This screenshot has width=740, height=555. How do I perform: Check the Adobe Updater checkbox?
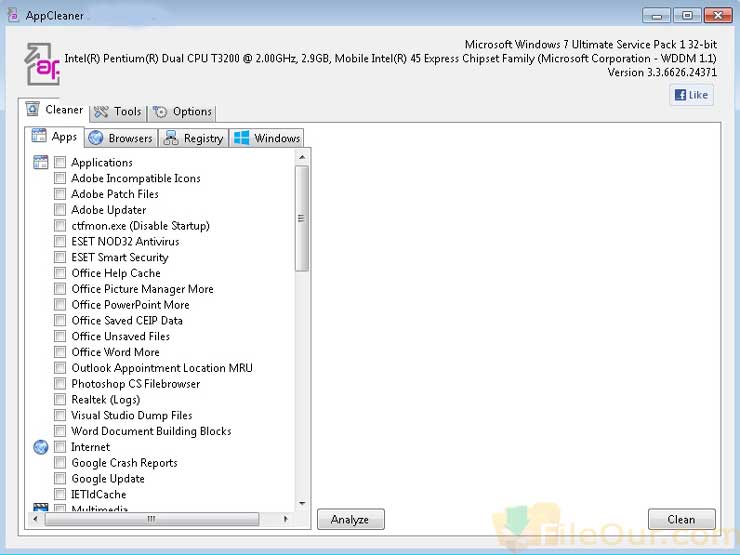[60, 210]
